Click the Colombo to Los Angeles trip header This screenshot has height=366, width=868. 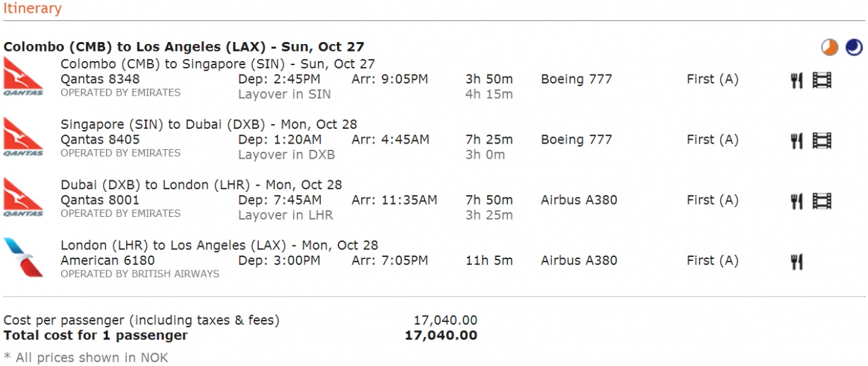tap(184, 47)
